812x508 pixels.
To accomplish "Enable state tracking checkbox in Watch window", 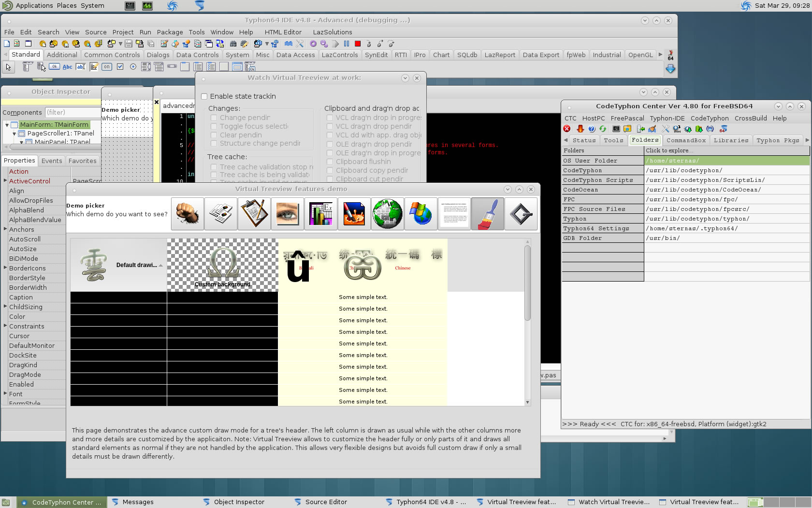I will point(204,96).
